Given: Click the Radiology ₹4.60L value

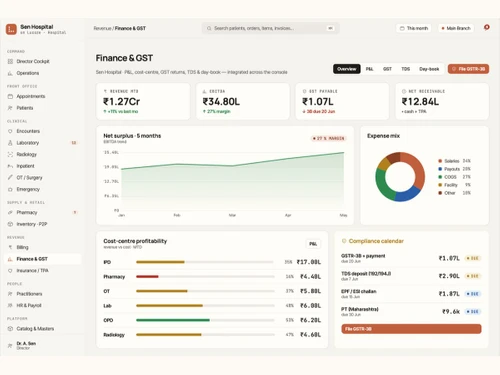Looking at the screenshot, I should (310, 335).
